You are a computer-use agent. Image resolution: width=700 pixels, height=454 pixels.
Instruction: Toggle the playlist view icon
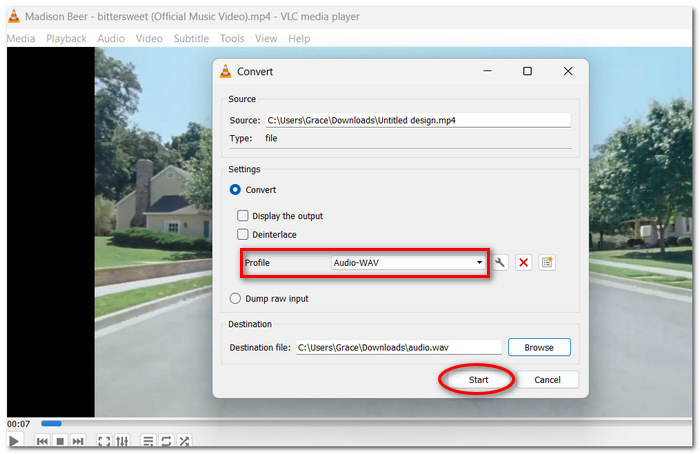pos(148,441)
